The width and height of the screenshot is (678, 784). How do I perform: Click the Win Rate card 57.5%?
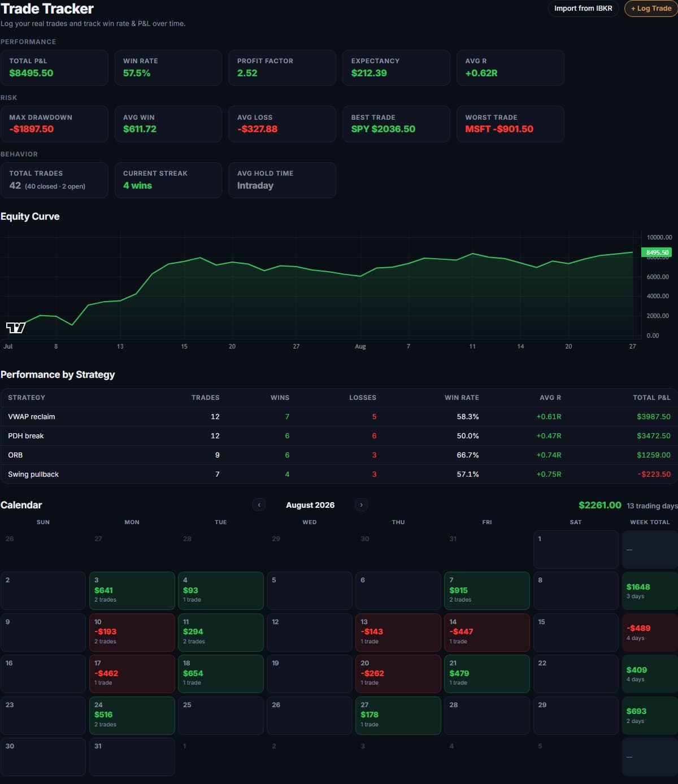(168, 68)
